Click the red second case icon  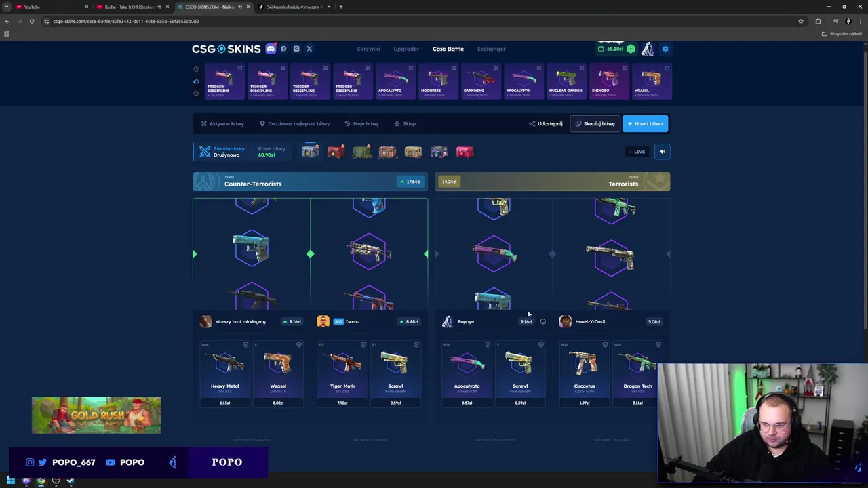click(336, 152)
